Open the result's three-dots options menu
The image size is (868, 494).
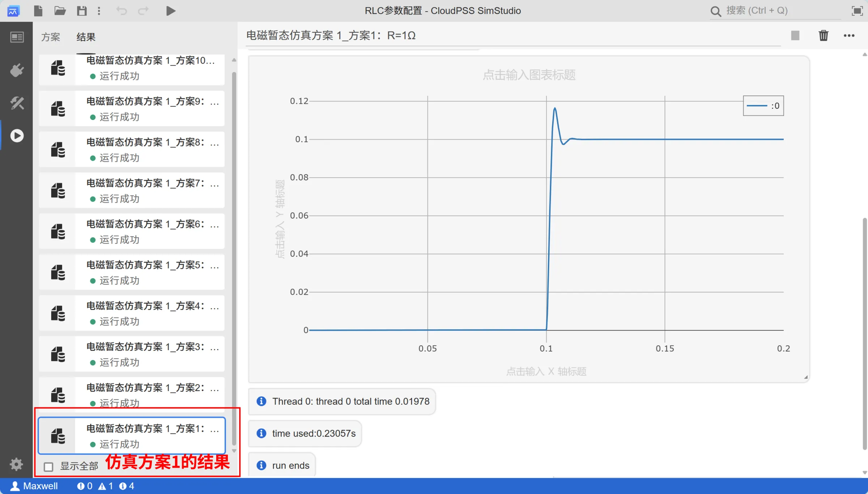849,35
